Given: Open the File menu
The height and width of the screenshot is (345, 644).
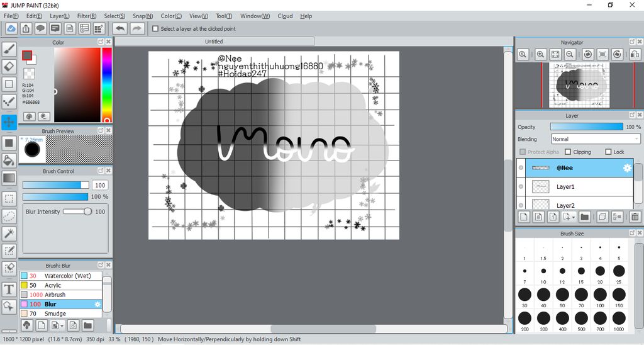Looking at the screenshot, I should [x=11, y=16].
